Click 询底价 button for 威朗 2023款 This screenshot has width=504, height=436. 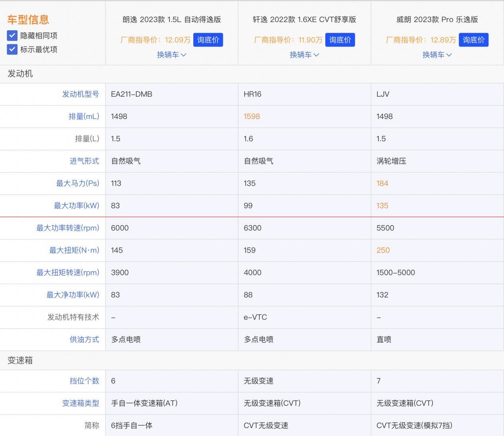click(x=473, y=40)
